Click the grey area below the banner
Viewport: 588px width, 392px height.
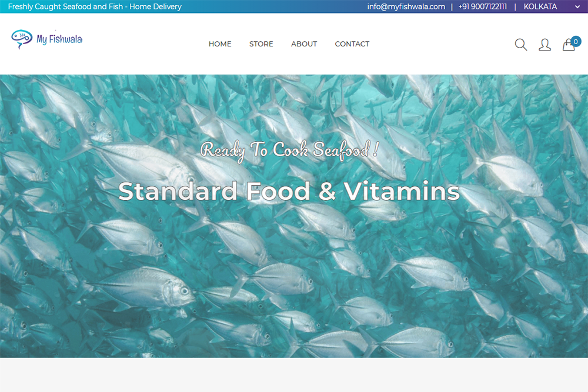(x=294, y=375)
